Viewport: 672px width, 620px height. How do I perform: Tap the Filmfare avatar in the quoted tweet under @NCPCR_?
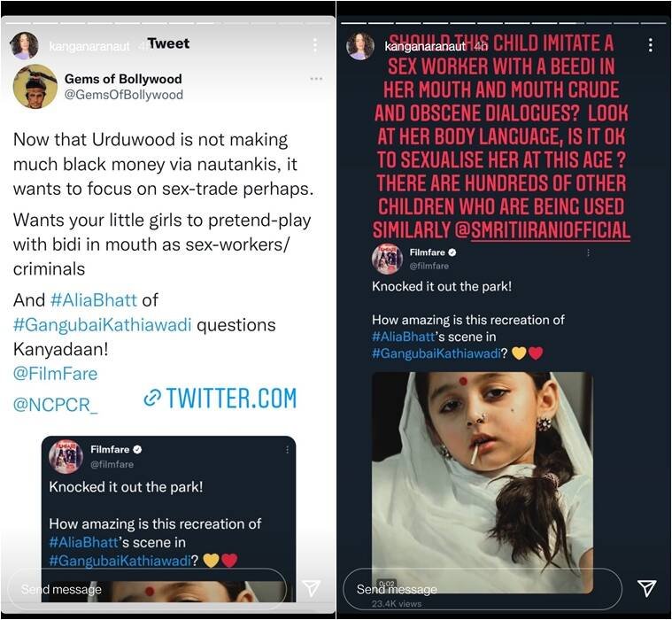coord(66,456)
